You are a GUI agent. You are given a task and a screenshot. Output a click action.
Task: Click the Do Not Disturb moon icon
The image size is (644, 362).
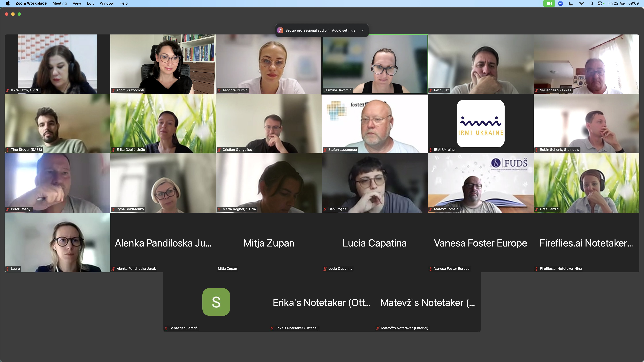click(x=571, y=3)
